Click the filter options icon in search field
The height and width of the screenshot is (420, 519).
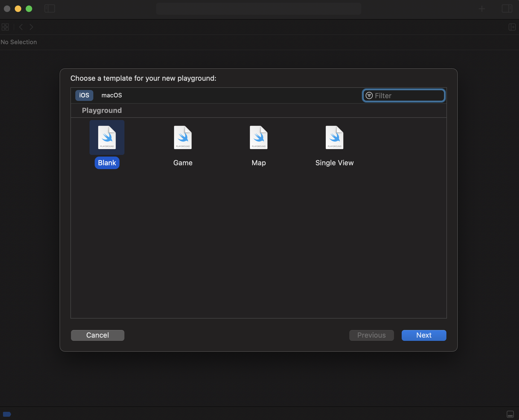[369, 95]
